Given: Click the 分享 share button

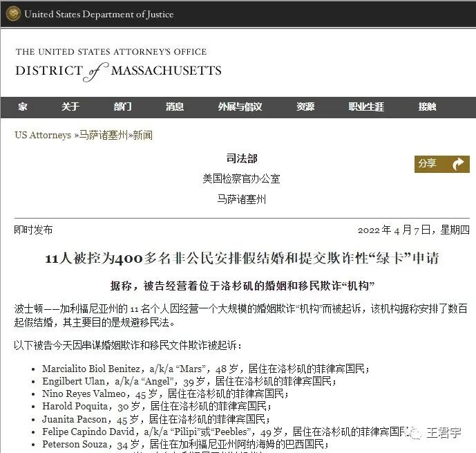Looking at the screenshot, I should click(441, 164).
